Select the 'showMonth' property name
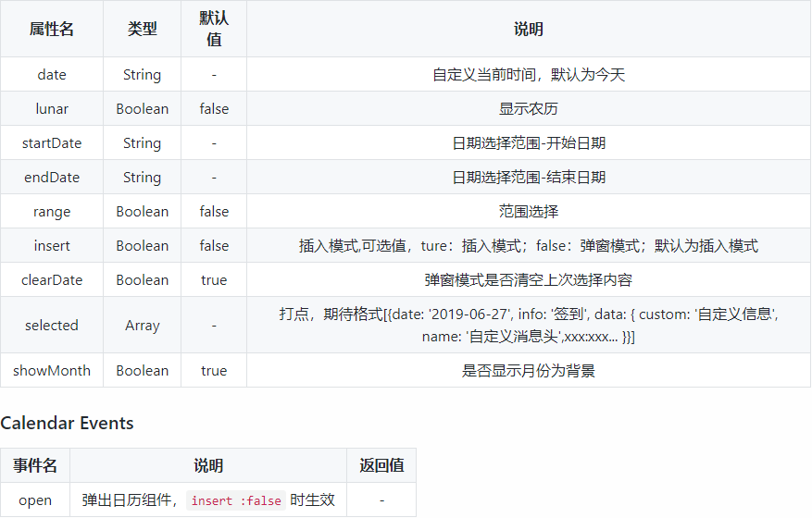 (52, 371)
